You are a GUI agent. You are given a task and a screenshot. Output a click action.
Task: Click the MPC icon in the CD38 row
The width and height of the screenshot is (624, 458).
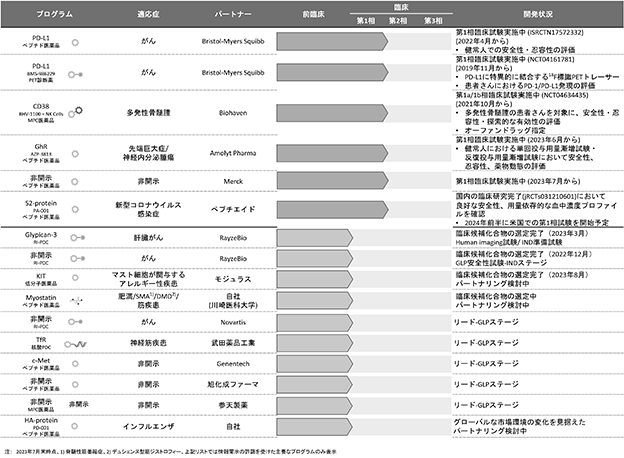[75, 112]
